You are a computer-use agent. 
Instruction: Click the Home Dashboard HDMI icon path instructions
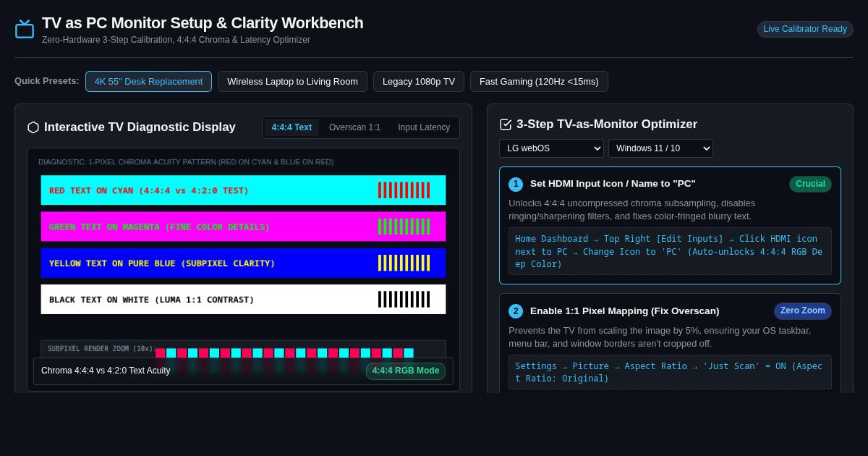pyautogui.click(x=670, y=251)
